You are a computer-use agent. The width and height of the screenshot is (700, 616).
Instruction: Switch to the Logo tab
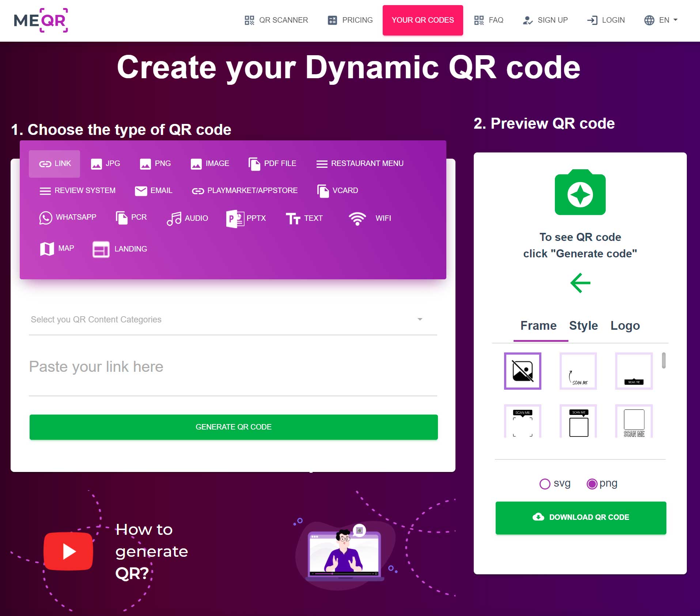625,325
